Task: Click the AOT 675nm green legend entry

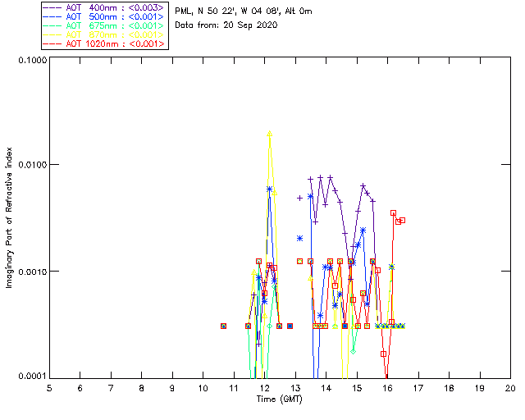Action: click(x=104, y=25)
